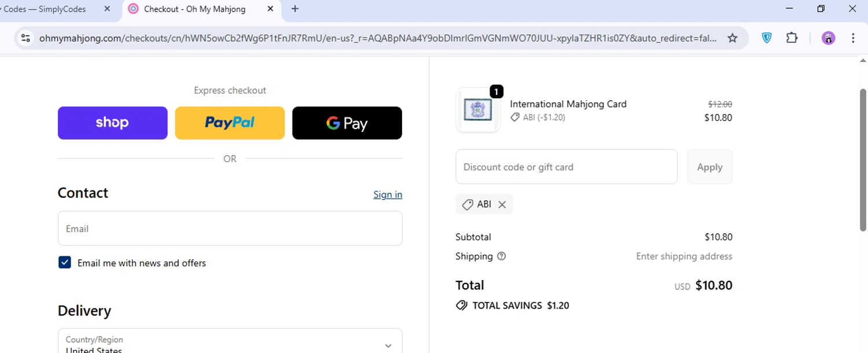Click the ABI (-$1.20) discount line
868x353 pixels.
pos(538,117)
